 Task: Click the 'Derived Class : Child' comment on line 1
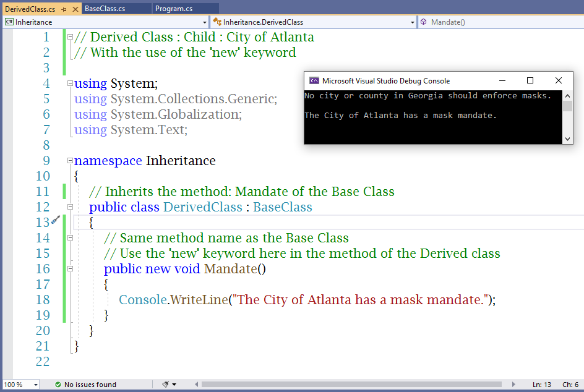[194, 37]
